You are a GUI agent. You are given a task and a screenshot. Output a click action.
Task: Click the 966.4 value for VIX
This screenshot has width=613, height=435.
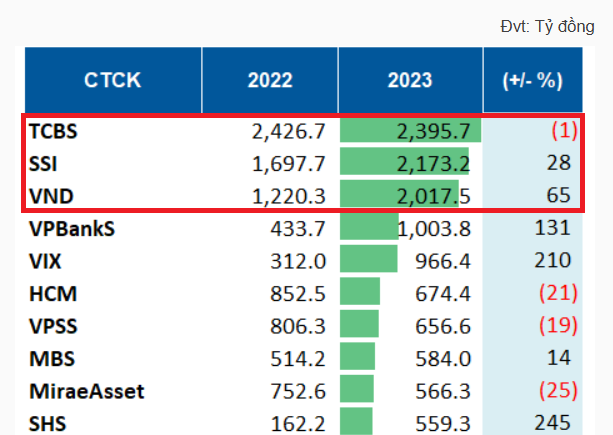[x=443, y=261]
